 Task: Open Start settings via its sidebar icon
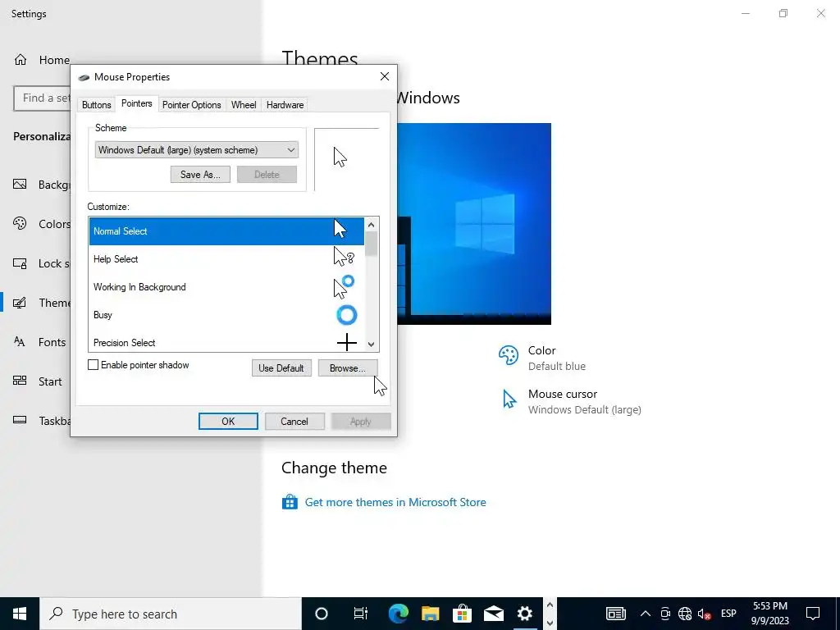tap(20, 381)
